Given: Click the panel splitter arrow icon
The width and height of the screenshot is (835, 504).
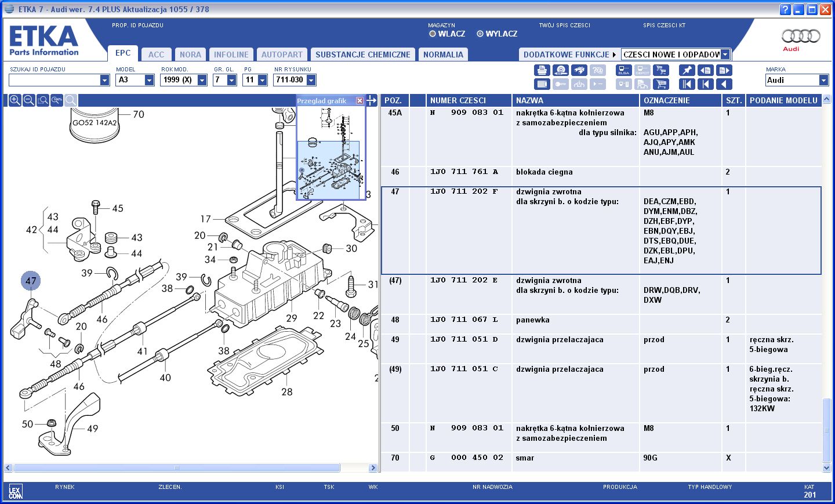Looking at the screenshot, I should tap(372, 100).
